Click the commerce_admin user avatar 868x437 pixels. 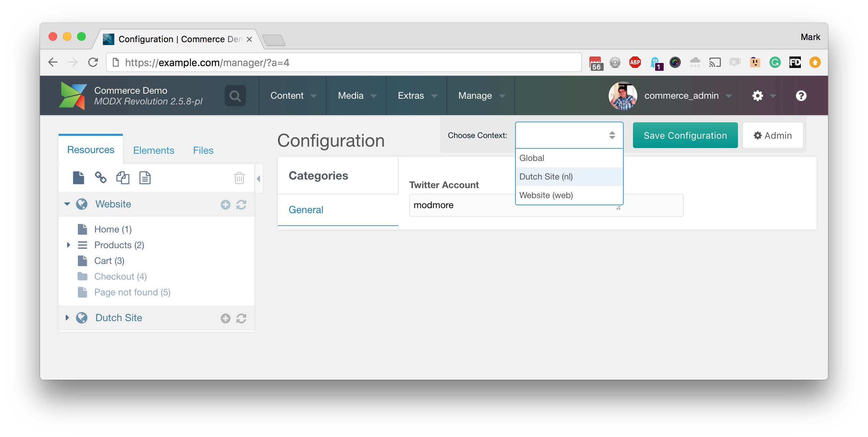pyautogui.click(x=623, y=95)
